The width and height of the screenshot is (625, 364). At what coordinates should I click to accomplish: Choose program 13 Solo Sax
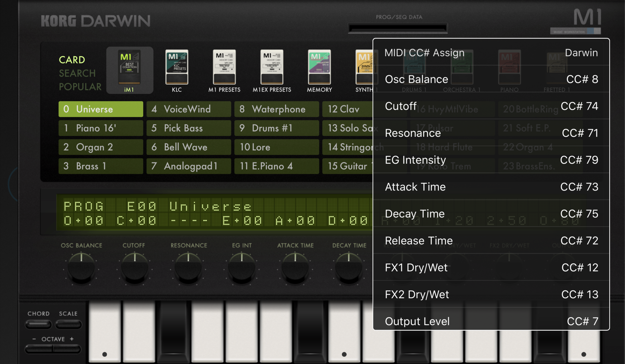pos(347,128)
